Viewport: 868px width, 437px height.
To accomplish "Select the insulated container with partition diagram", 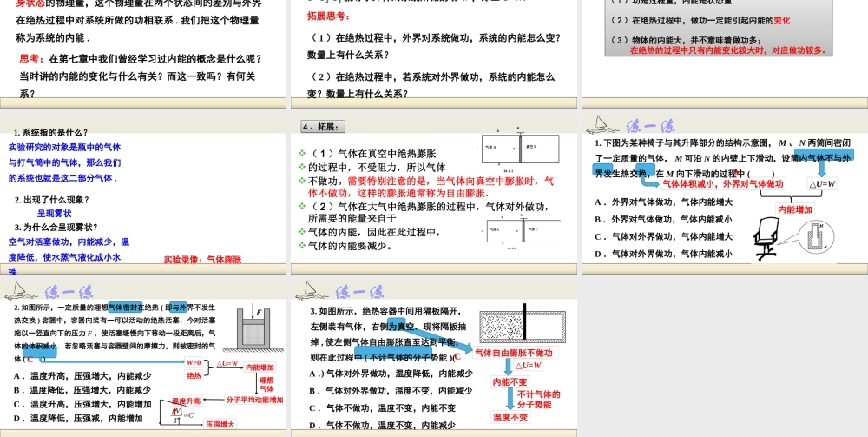I will pos(522,323).
